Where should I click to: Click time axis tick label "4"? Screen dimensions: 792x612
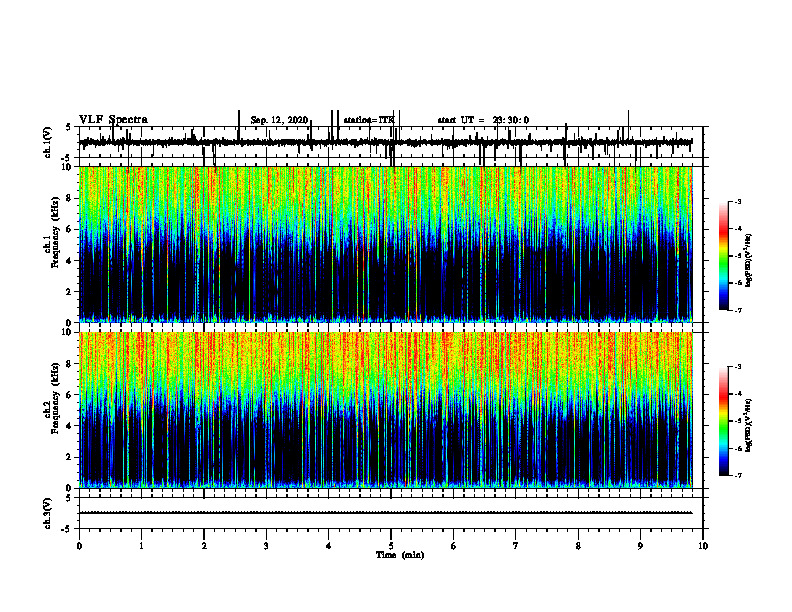pos(329,546)
